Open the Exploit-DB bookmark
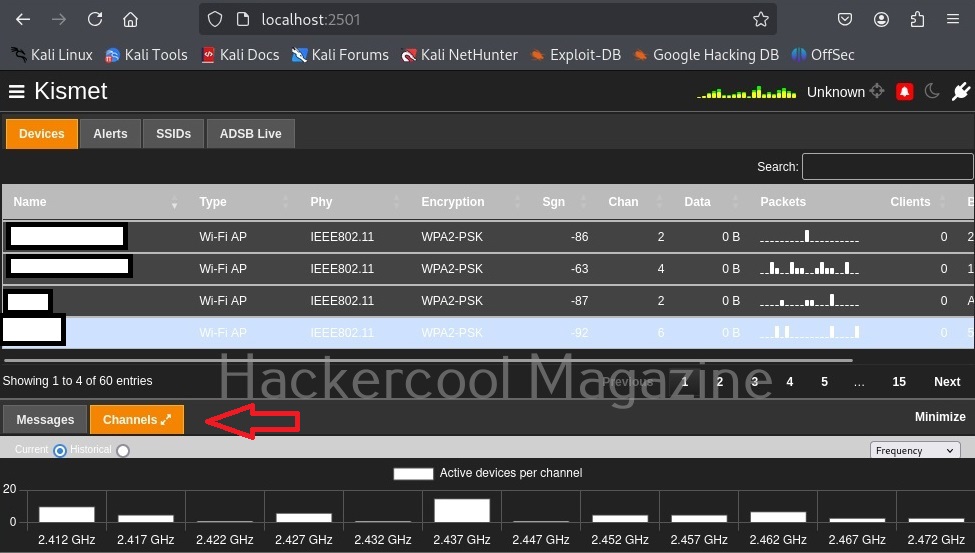 pyautogui.click(x=575, y=55)
